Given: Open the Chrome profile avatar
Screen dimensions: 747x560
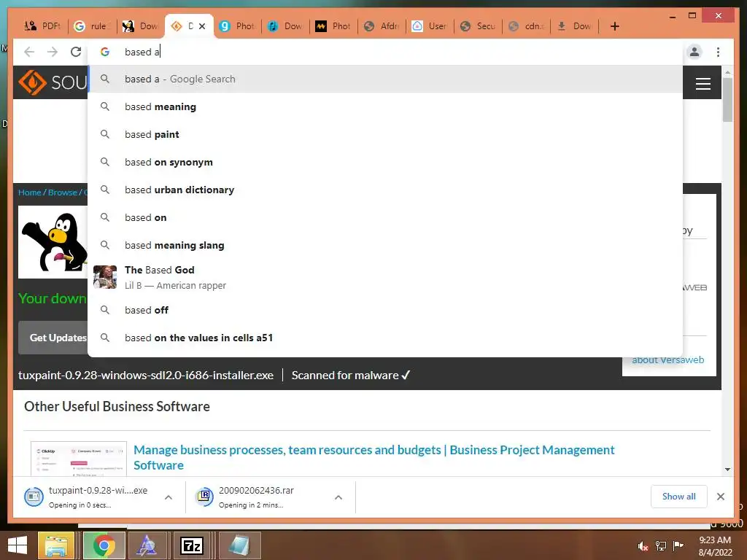Looking at the screenshot, I should [x=694, y=52].
